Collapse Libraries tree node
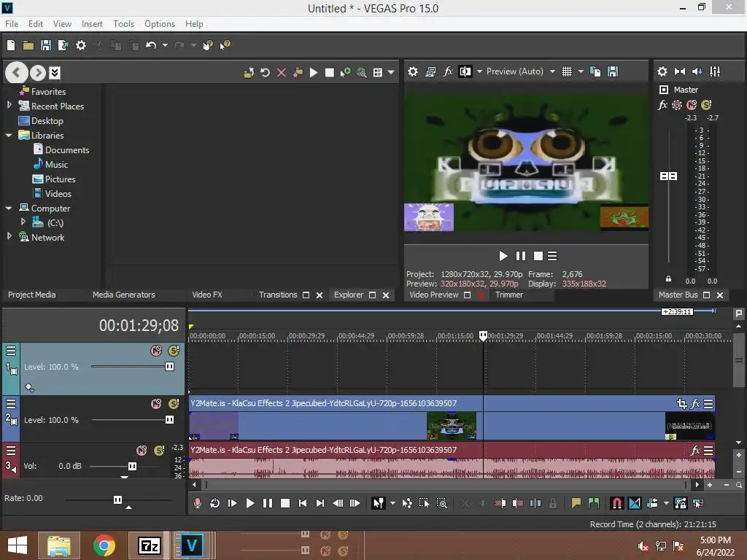The width and height of the screenshot is (747, 560). (x=9, y=135)
